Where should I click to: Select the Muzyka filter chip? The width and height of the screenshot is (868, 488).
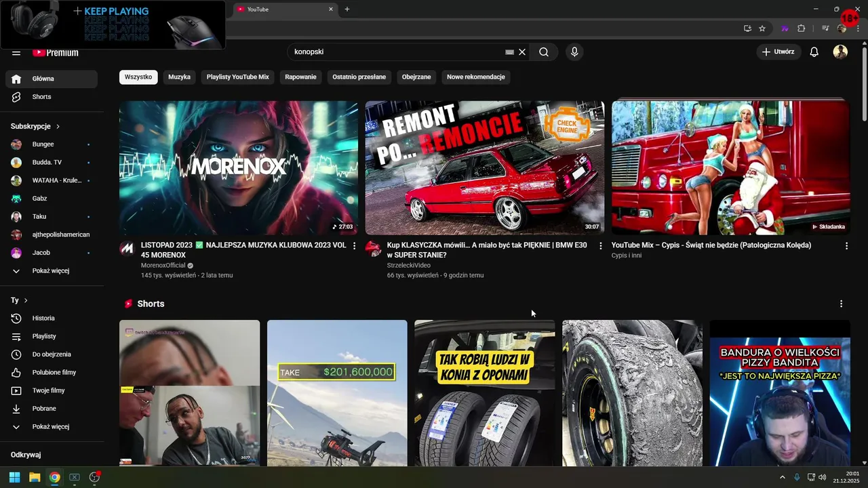coord(179,77)
